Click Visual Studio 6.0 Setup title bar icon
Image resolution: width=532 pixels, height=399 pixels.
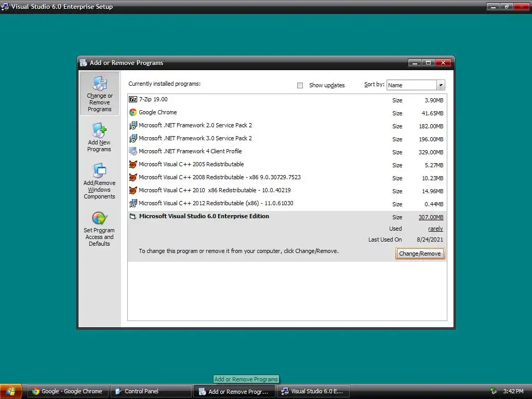tap(5, 6)
